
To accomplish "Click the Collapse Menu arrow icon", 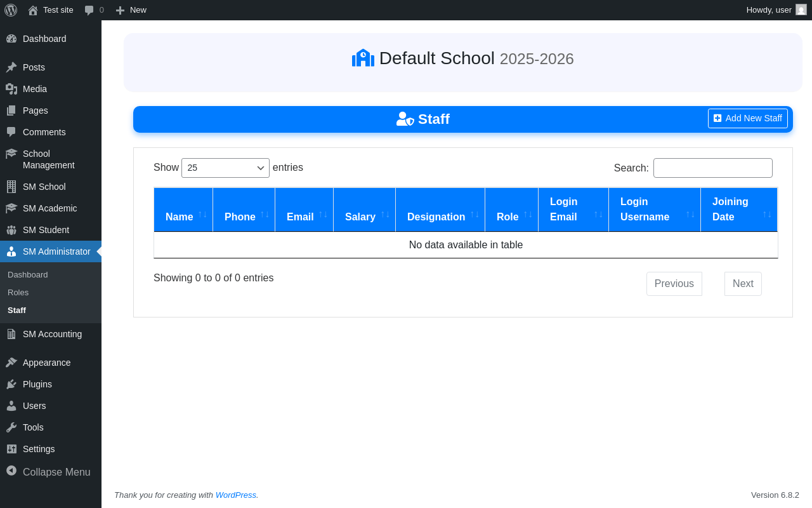I will pyautogui.click(x=11, y=471).
